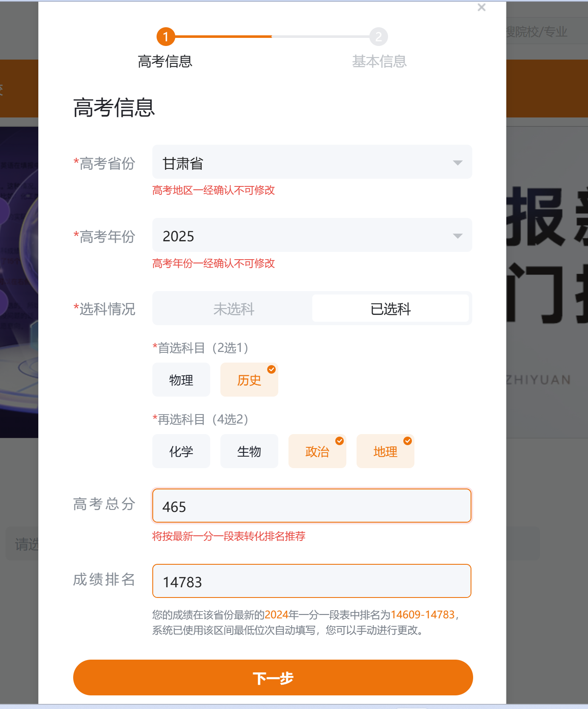This screenshot has height=709, width=588.
Task: Click the 高考年份一经确认不可修改 warning text
Action: click(214, 263)
